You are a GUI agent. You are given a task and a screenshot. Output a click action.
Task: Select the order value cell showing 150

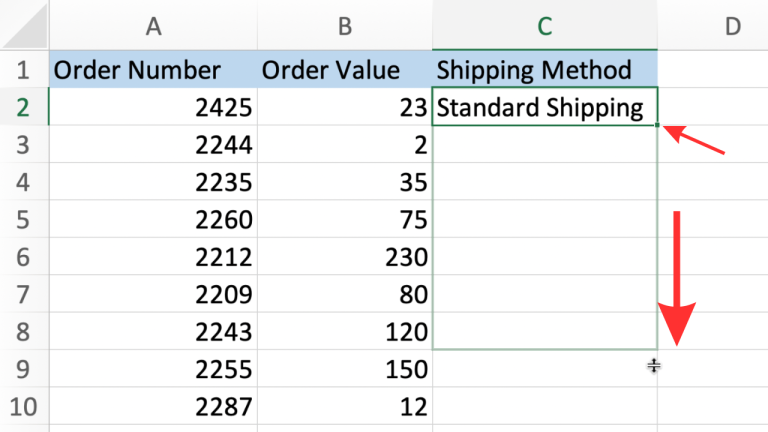pyautogui.click(x=344, y=369)
